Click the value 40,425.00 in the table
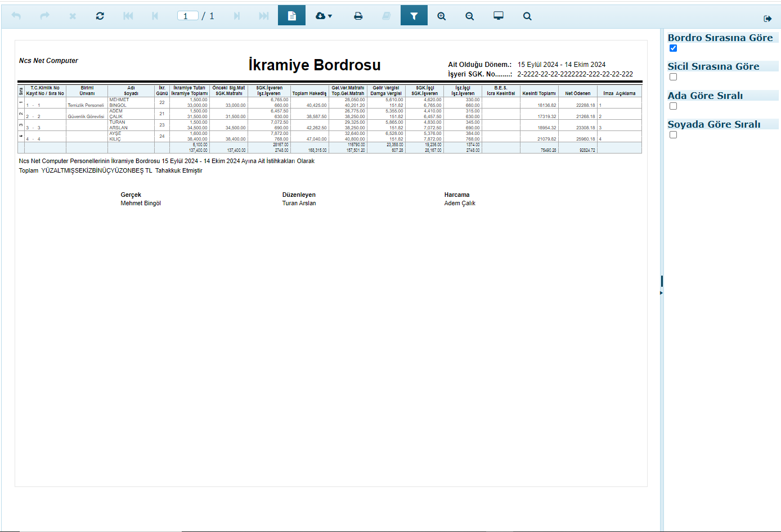Viewport: 781px width, 532px height. [x=316, y=105]
